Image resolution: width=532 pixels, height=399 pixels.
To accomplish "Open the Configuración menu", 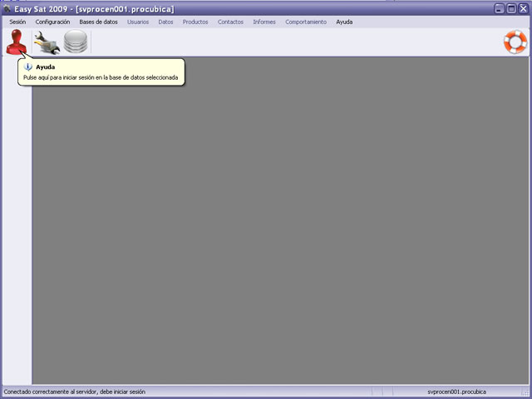I will [52, 22].
